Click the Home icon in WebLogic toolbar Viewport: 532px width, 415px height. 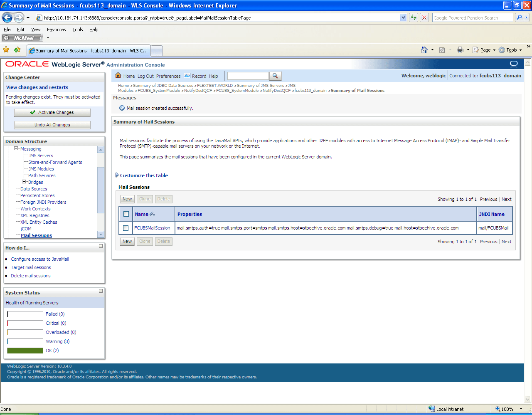click(x=118, y=76)
